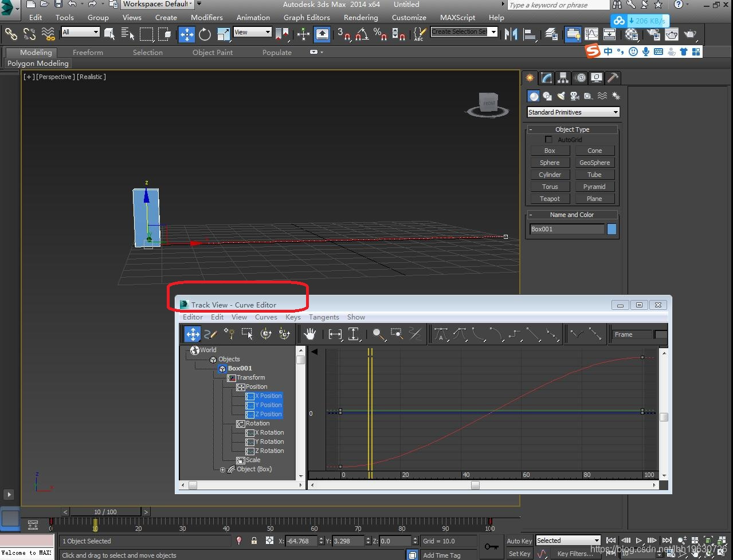
Task: Activate Select and Rotate tool
Action: coord(205,34)
